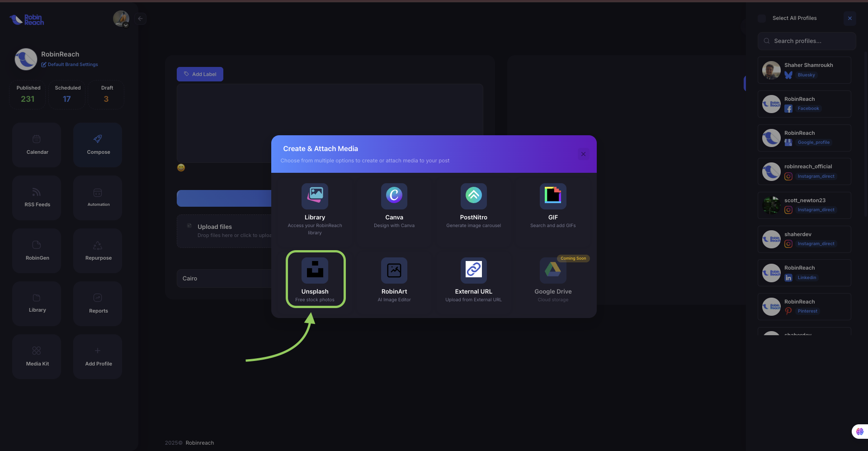Select the RobinReach Linkedin profile
The width and height of the screenshot is (868, 451).
tap(804, 273)
